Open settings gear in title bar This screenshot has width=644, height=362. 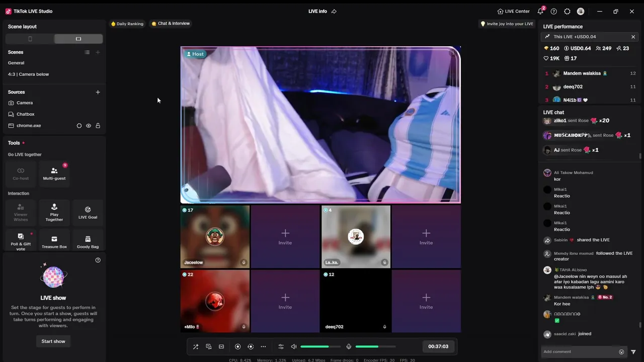[567, 11]
